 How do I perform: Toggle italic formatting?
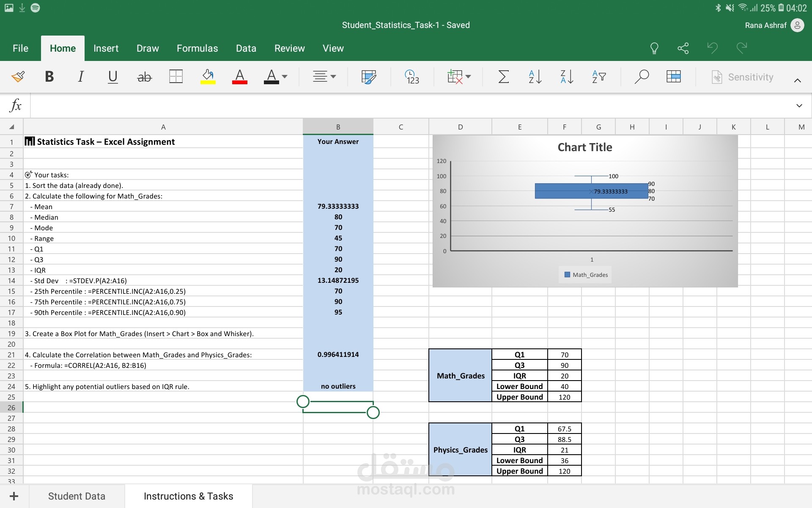[81, 77]
